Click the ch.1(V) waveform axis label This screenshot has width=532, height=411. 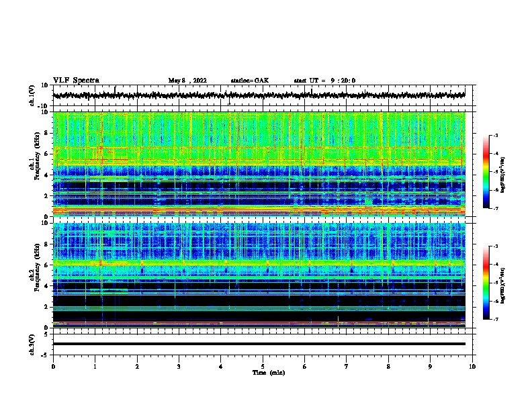[32, 95]
